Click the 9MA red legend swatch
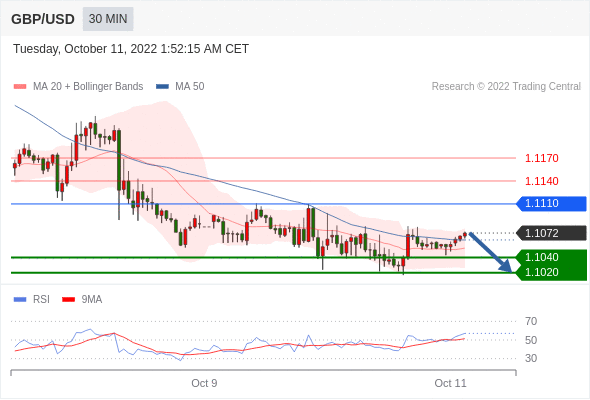Viewport: 590px width, 400px height. tap(68, 300)
